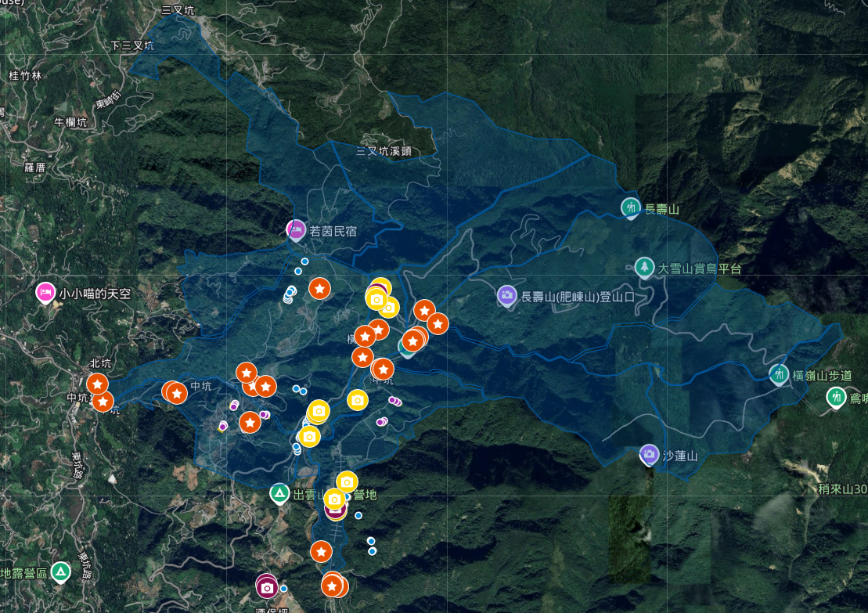The width and height of the screenshot is (868, 613).
Task: Select the orange star marker below 若茵民宿
Action: tap(319, 288)
